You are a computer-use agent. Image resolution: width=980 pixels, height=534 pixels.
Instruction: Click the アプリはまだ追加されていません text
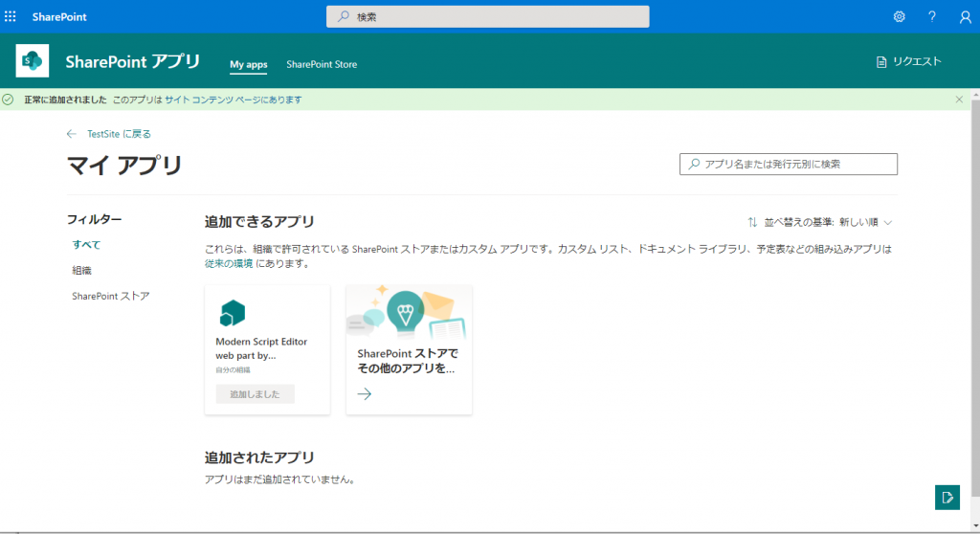tap(281, 479)
